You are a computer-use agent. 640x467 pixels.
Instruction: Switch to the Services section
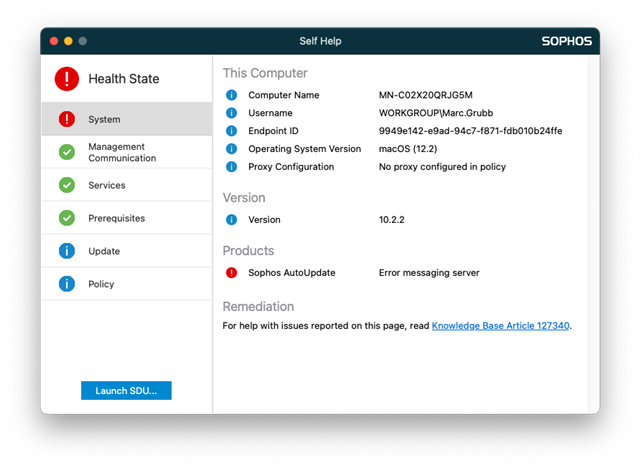click(107, 185)
